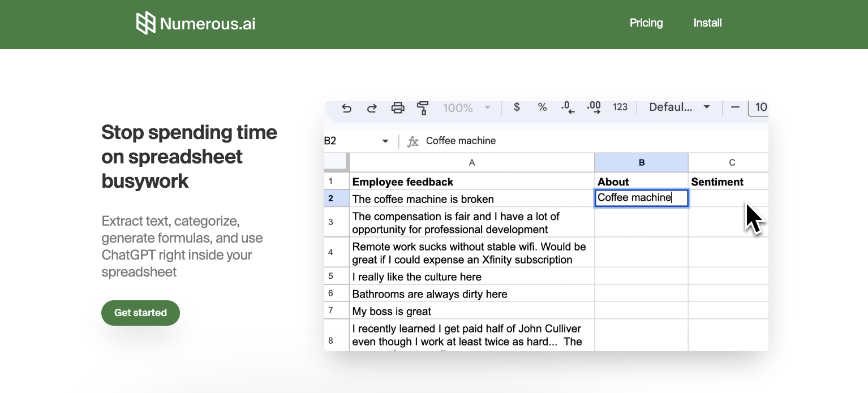This screenshot has height=393, width=868.
Task: Click the decrease font size minus icon
Action: [x=735, y=107]
